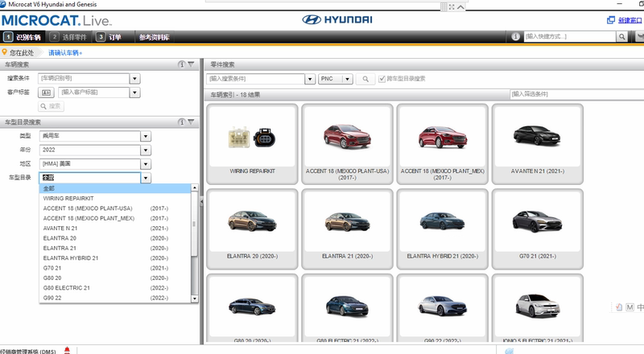This screenshot has height=354, width=644.
Task: Click the 新建窗口 window icon
Action: 611,20
